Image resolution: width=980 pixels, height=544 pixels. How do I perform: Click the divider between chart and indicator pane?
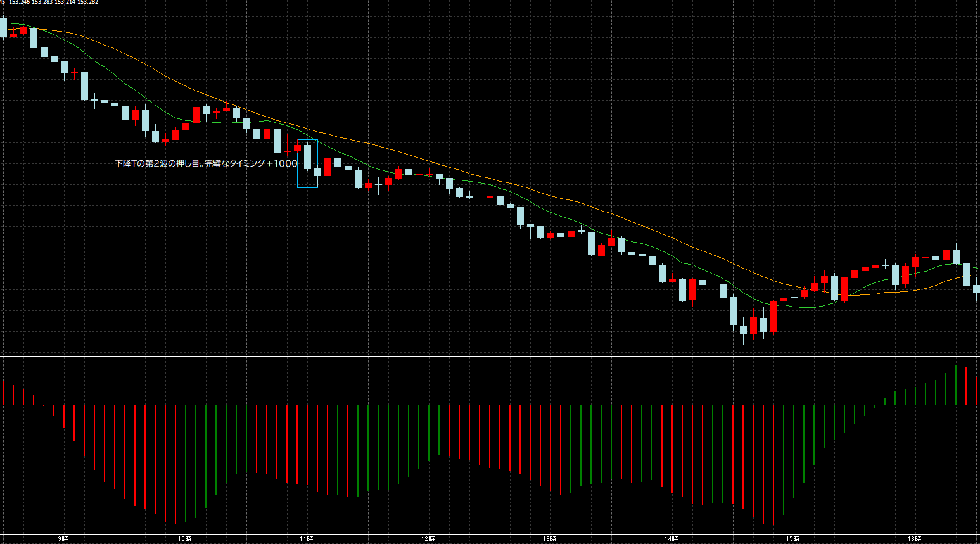(490, 355)
